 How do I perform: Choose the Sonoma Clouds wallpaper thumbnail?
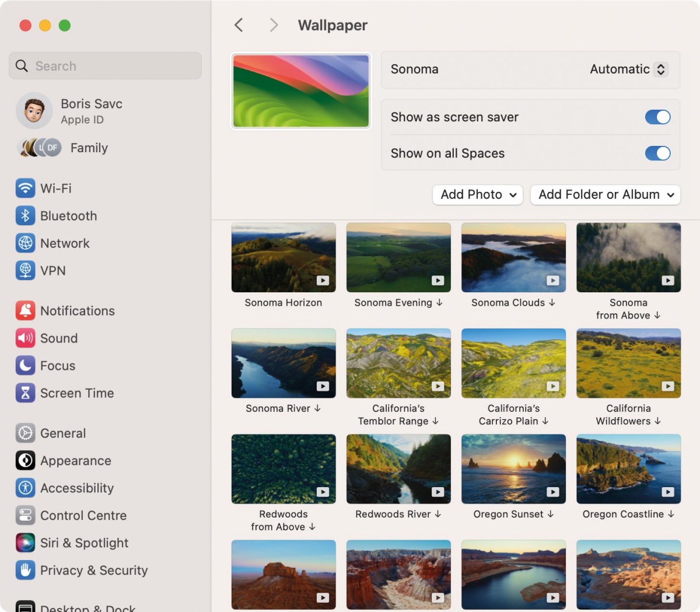point(513,257)
